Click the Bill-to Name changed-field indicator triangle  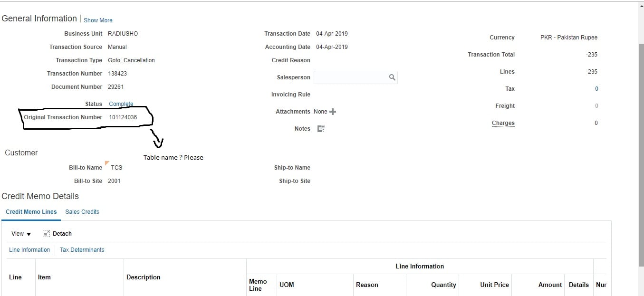click(106, 163)
